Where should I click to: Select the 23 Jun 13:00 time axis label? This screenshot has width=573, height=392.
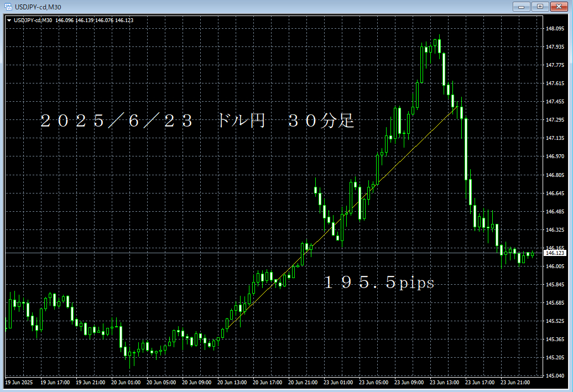tap(444, 381)
